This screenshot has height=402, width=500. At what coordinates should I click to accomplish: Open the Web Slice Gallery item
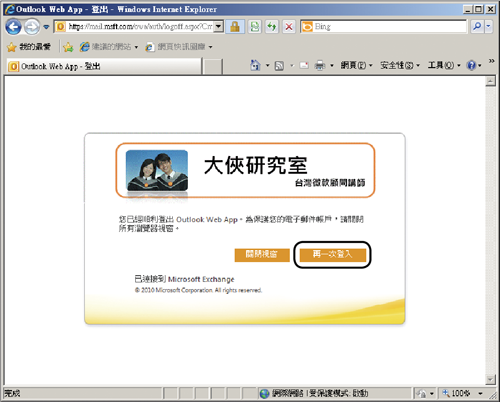coord(179,47)
